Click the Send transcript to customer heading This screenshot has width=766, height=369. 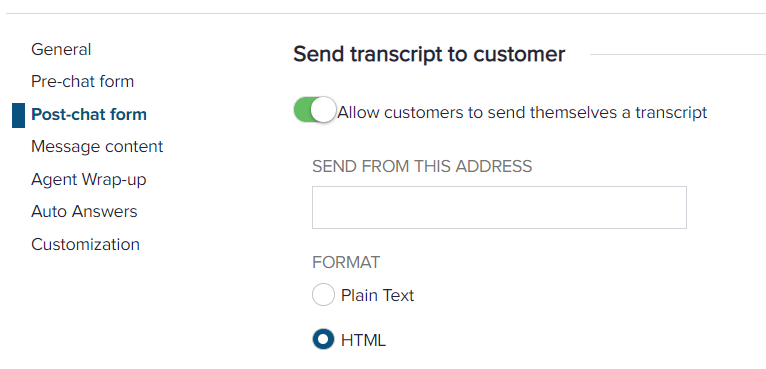click(x=429, y=54)
